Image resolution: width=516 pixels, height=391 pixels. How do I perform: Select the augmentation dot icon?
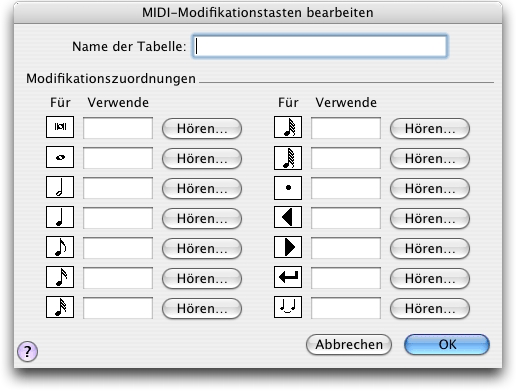tap(288, 188)
